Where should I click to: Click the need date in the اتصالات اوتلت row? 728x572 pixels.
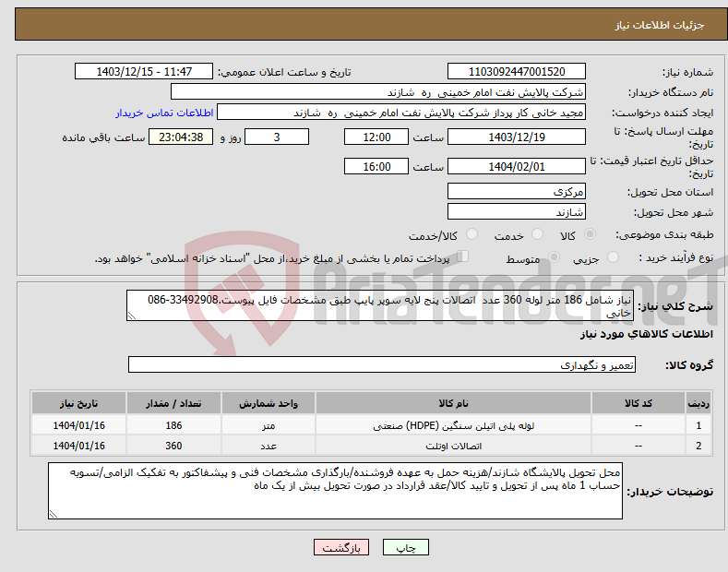coord(78,446)
